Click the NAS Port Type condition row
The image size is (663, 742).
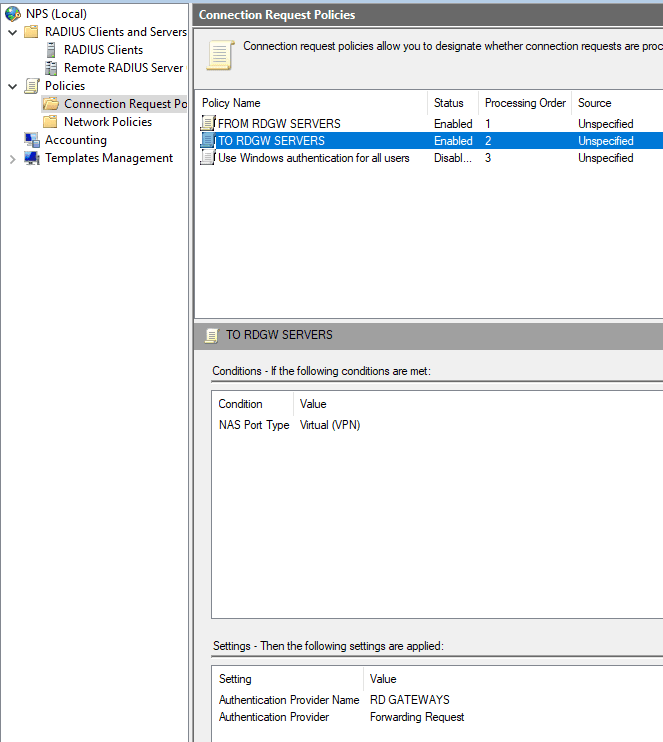[x=254, y=425]
